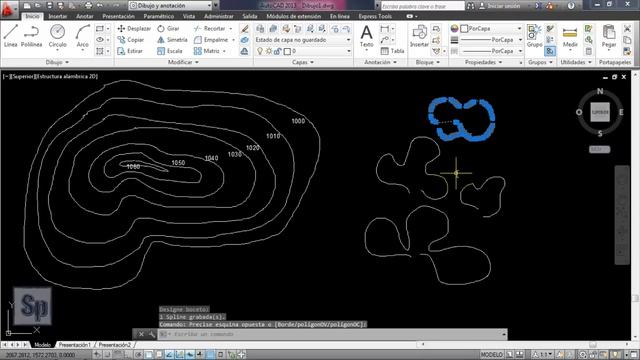Click the plot printer icon in quick access toolbar
Image resolution: width=640 pixels, height=360 pixels.
click(x=88, y=6)
